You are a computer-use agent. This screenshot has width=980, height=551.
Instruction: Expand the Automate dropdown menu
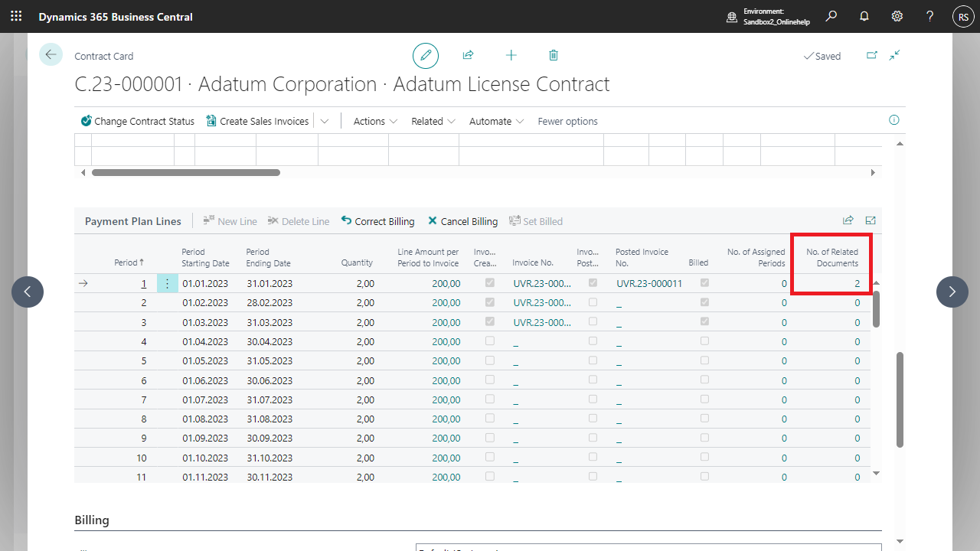click(496, 121)
